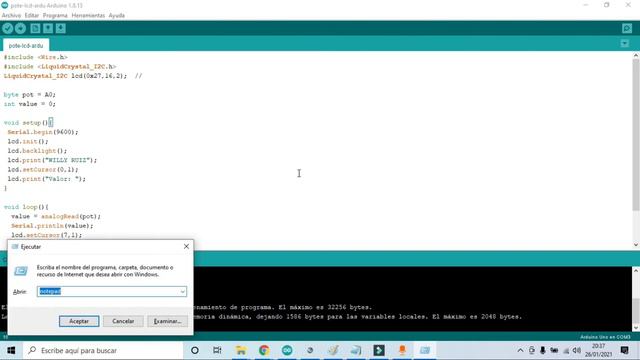Click the taskbar search box
Viewport: 640px width, 360px height.
click(103, 350)
